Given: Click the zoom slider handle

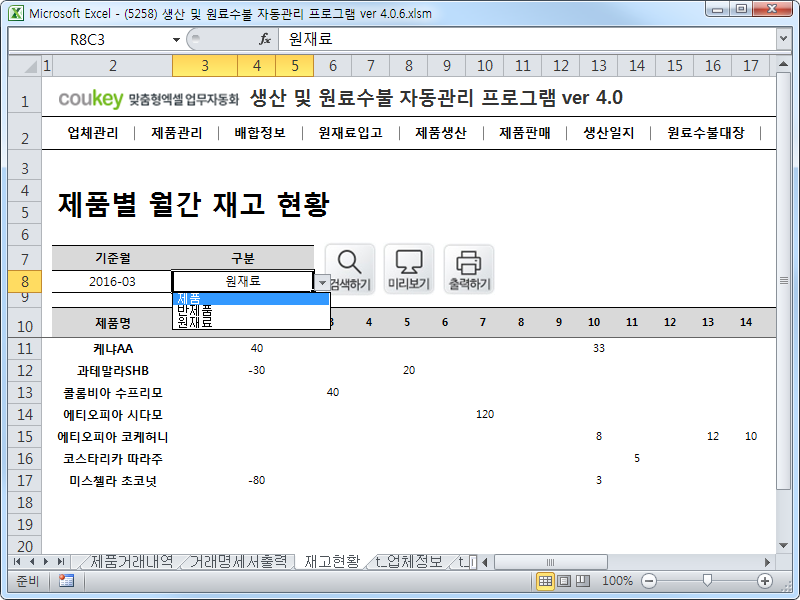Looking at the screenshot, I should coord(707,581).
